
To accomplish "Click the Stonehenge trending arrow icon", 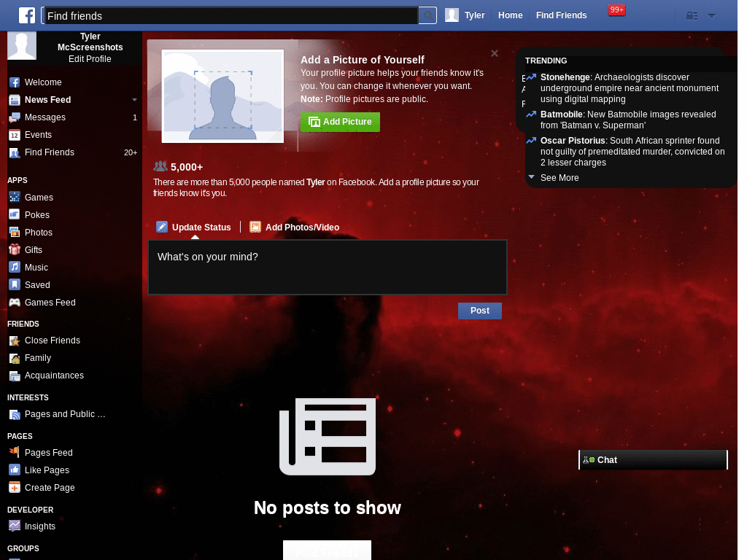I will pos(531,77).
